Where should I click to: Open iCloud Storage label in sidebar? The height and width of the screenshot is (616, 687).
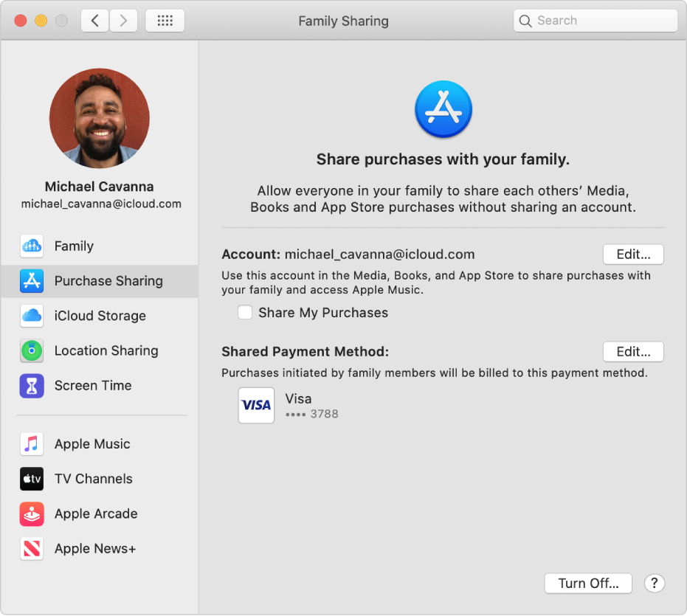click(100, 316)
